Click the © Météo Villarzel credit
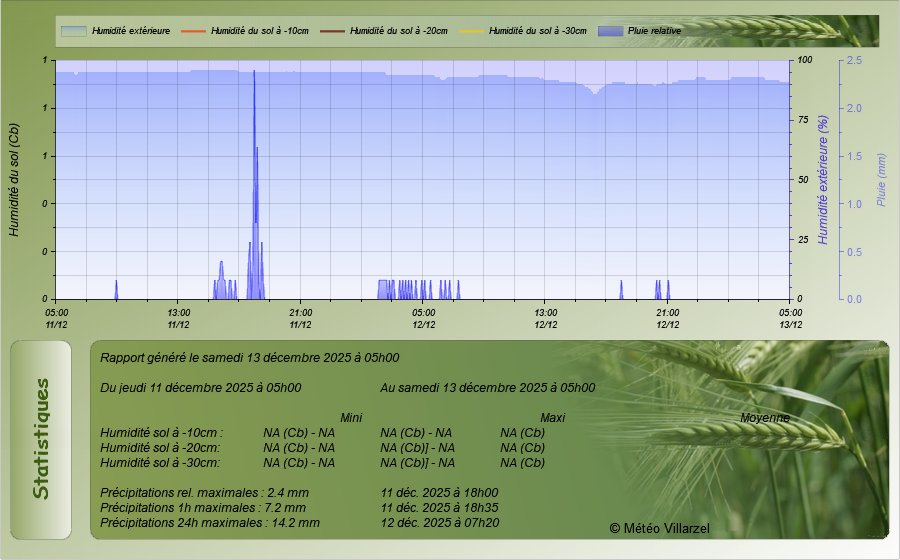900x560 pixels. click(659, 527)
